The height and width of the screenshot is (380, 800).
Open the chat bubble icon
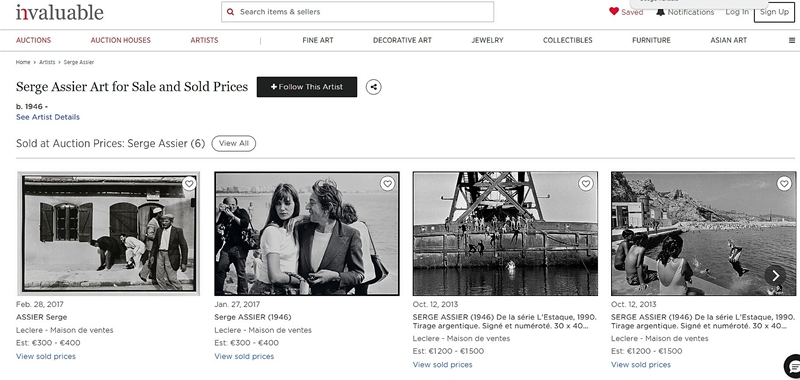pos(792,366)
